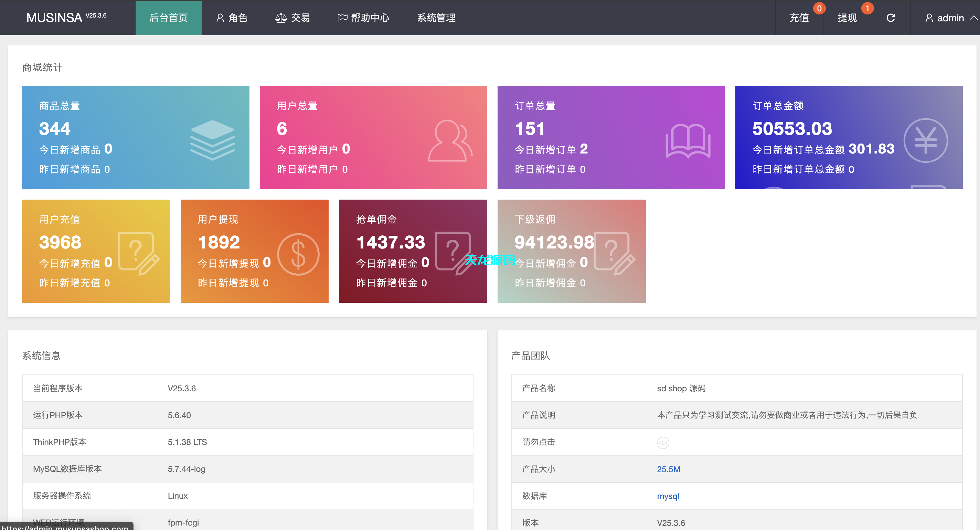Screen dimensions: 980x530
Task: Open the 系统管理 menu
Action: (436, 18)
